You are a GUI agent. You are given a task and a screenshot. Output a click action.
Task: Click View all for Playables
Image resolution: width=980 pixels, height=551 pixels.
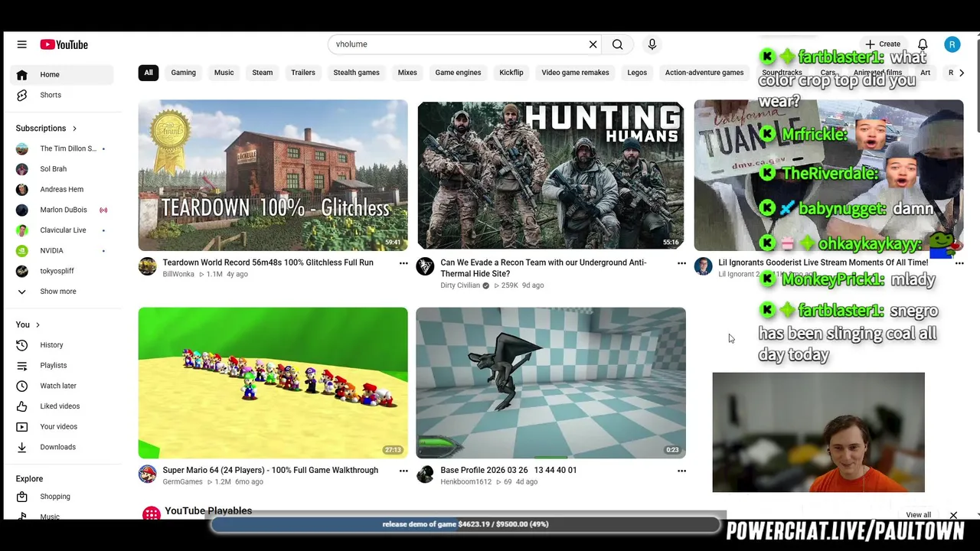918,515
